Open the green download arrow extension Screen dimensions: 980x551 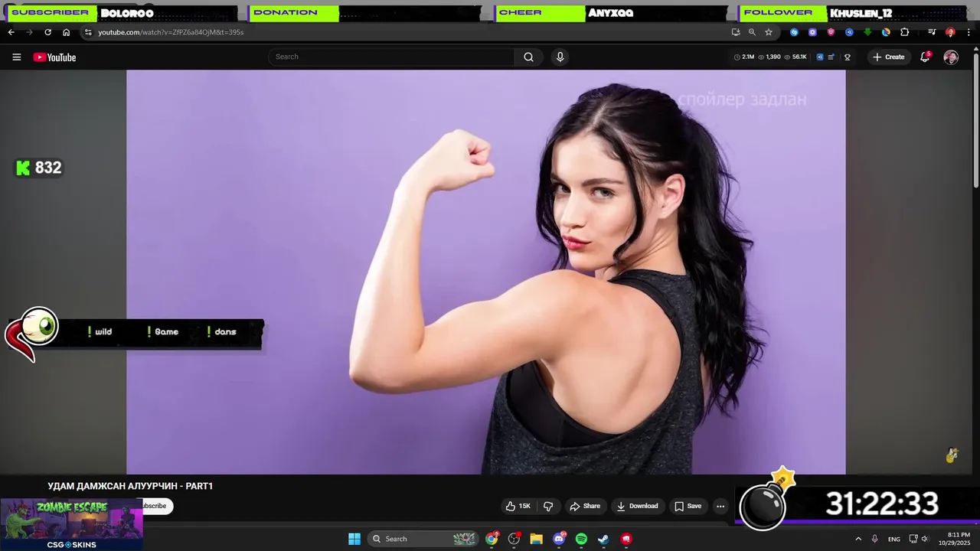867,32
